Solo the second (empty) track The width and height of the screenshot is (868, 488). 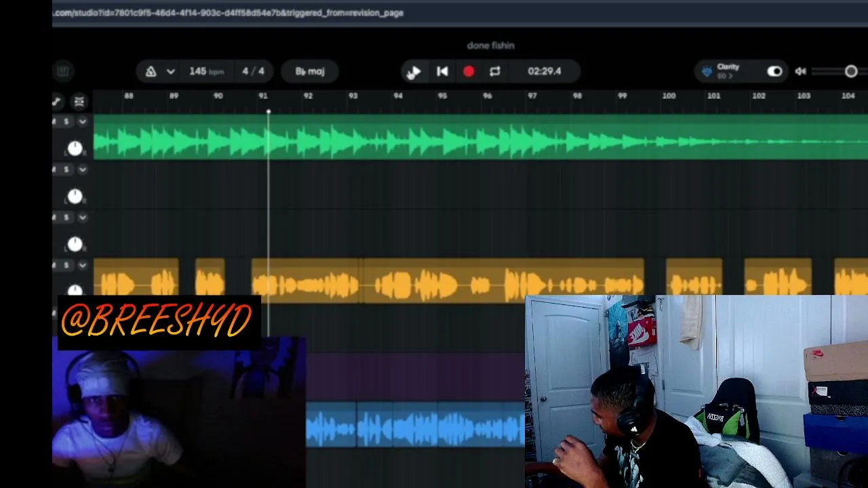point(66,169)
